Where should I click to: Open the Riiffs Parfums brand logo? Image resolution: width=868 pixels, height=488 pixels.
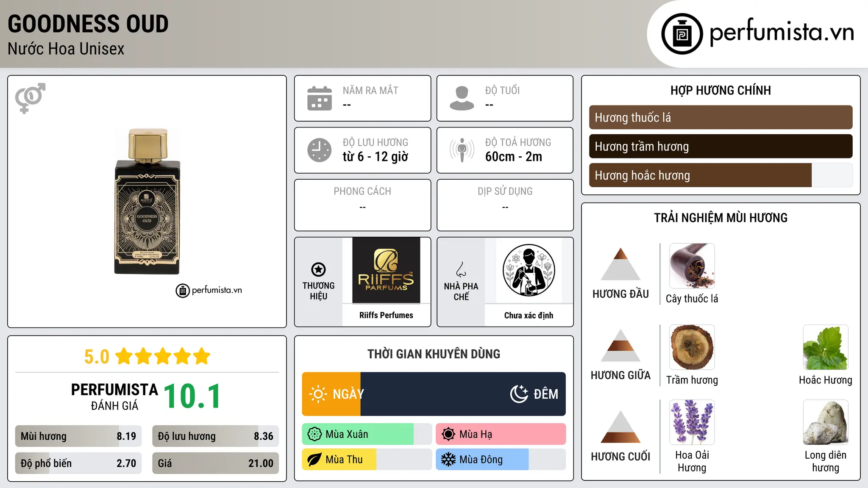point(386,270)
